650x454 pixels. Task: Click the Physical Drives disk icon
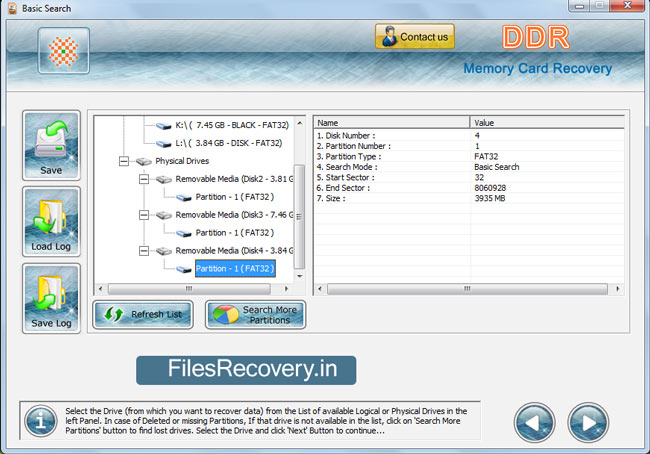(x=143, y=161)
